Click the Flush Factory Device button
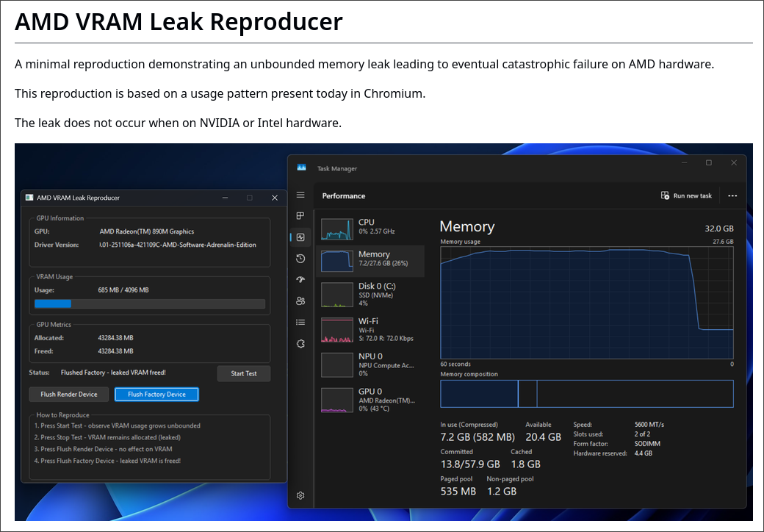 click(156, 394)
